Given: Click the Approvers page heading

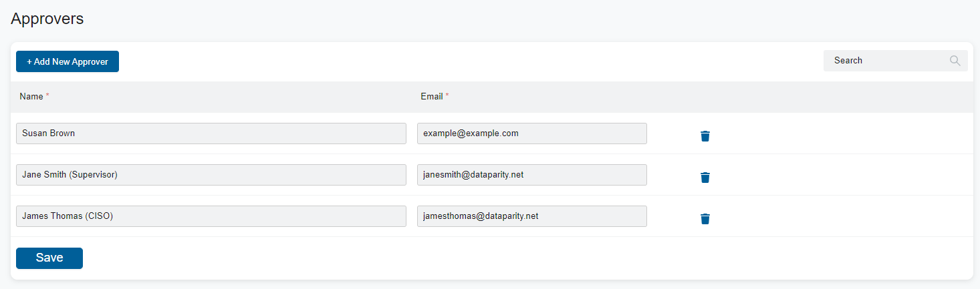Looking at the screenshot, I should [x=47, y=18].
